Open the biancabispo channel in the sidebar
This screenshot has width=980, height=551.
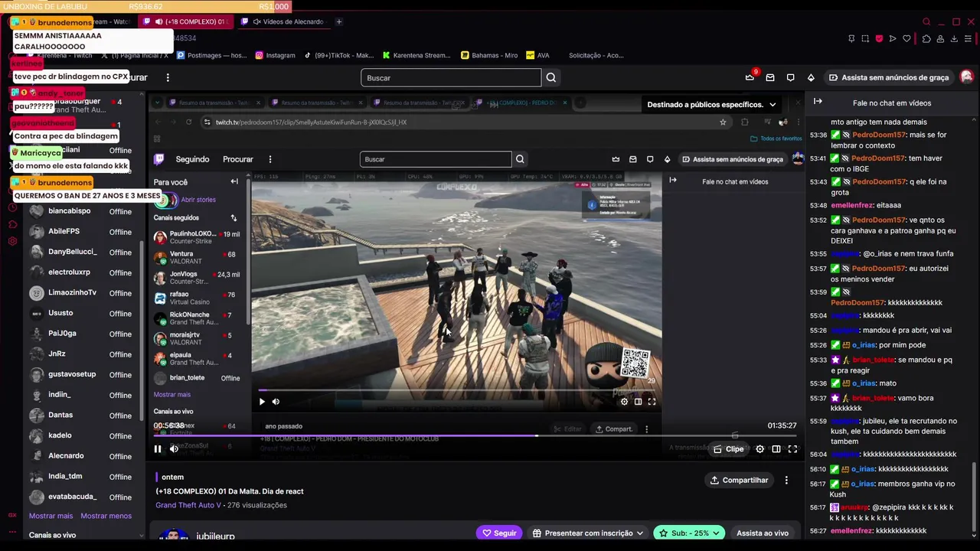(84, 211)
